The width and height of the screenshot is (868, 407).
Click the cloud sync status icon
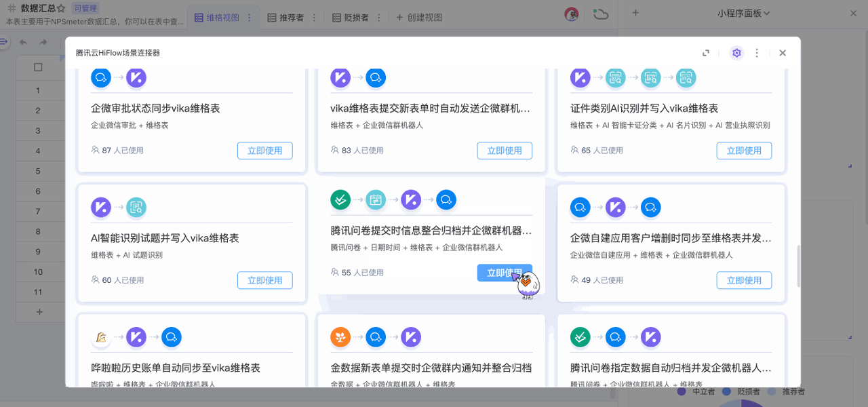click(x=600, y=14)
